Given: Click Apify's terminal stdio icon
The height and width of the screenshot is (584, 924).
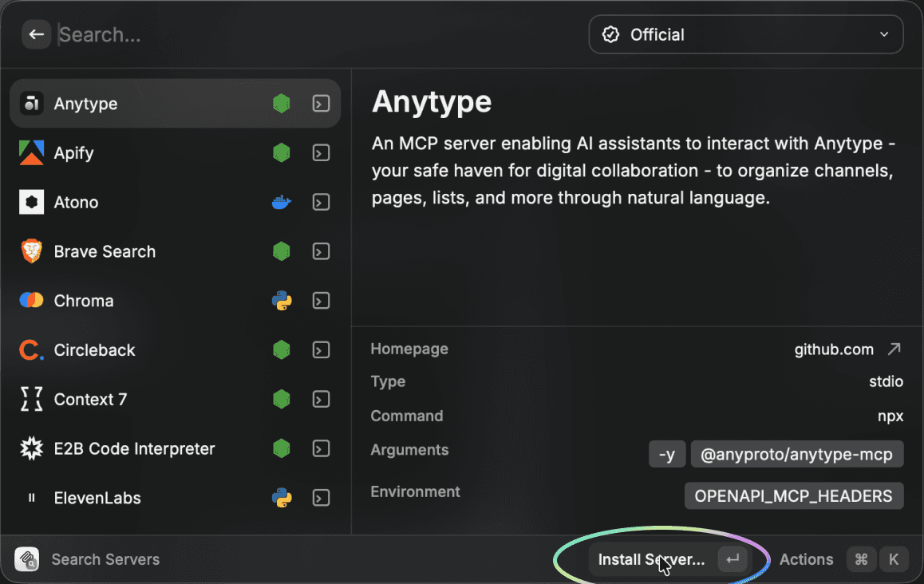Looking at the screenshot, I should [x=321, y=153].
